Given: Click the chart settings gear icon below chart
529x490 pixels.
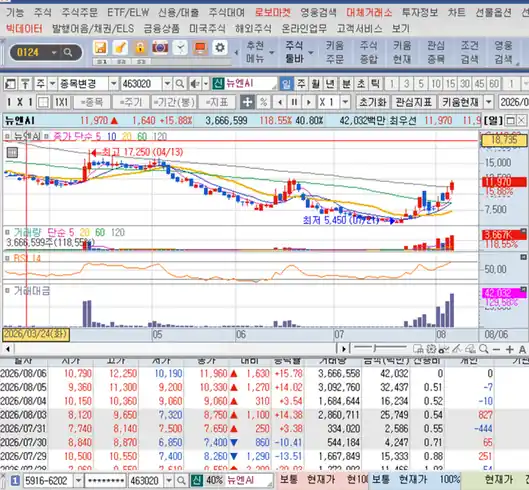Looking at the screenshot, I should 431,349.
